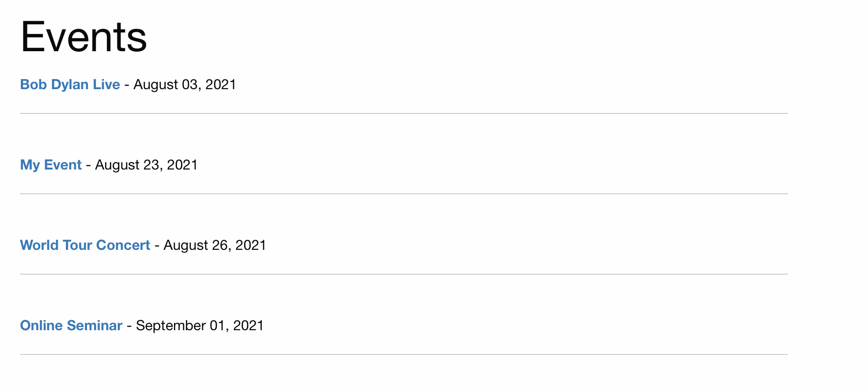Open the My Event link
The width and height of the screenshot is (868, 392).
51,165
